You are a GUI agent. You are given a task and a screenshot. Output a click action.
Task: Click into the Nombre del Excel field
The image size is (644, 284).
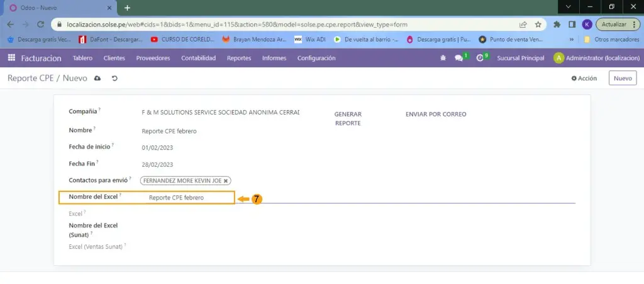click(x=189, y=198)
